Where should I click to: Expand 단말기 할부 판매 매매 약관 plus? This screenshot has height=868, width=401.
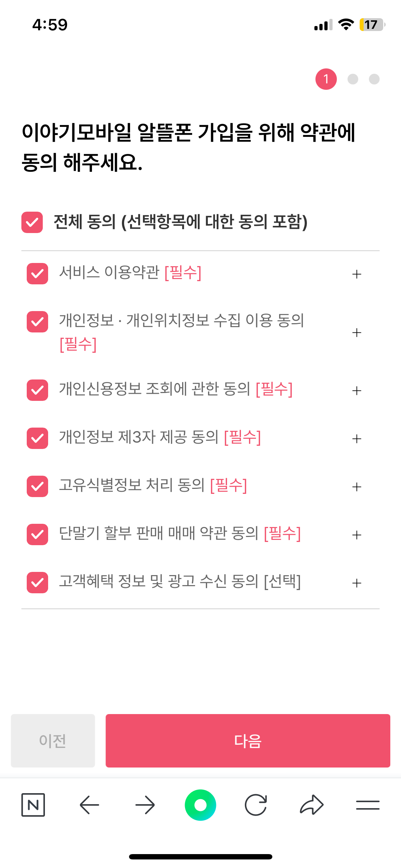point(356,535)
